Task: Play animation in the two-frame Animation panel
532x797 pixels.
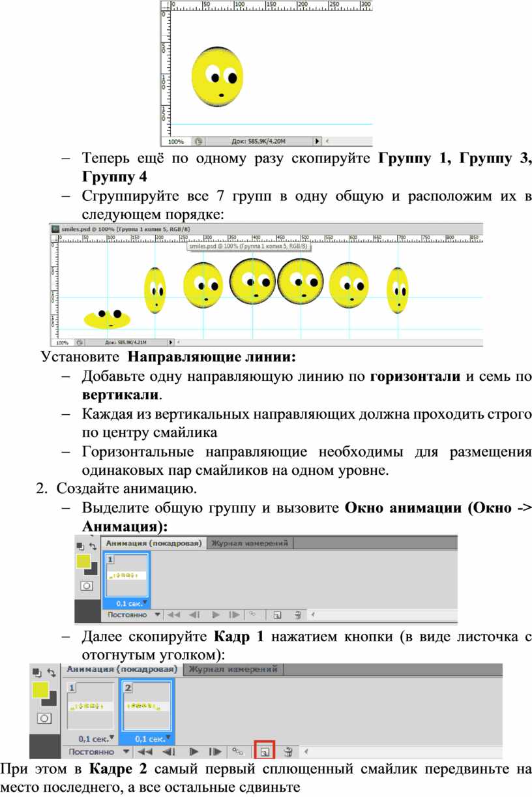Action: point(194,751)
